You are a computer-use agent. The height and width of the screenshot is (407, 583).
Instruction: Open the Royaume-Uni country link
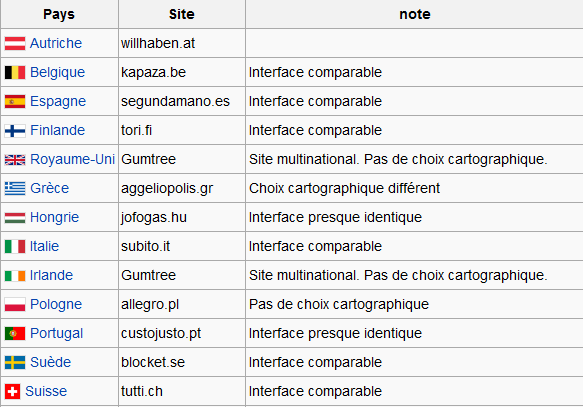pyautogui.click(x=73, y=159)
